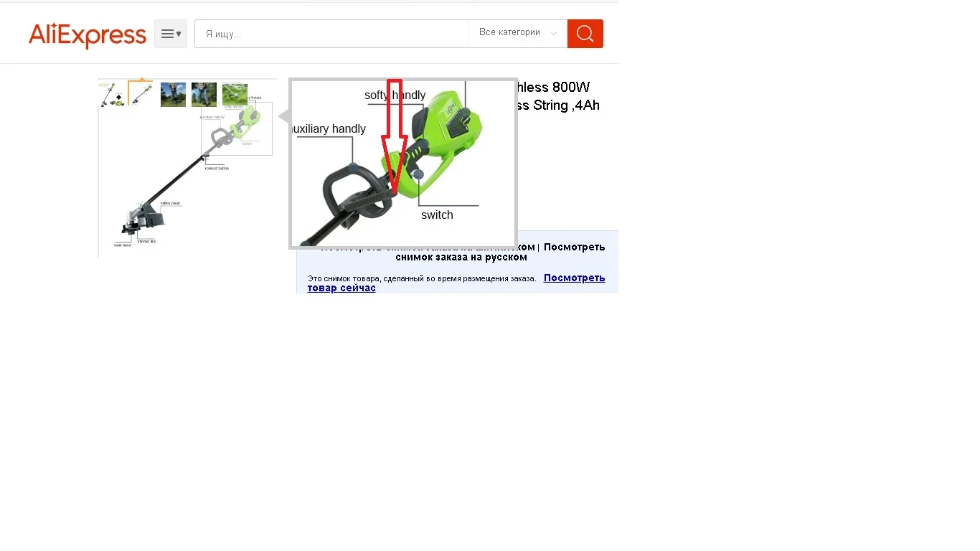Click the safety cover part of trimmer
This screenshot has height=551, width=980.
pyautogui.click(x=152, y=215)
